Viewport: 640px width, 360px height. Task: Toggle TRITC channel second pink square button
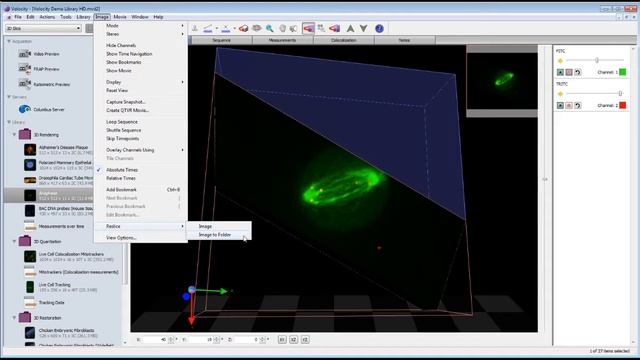pos(569,105)
